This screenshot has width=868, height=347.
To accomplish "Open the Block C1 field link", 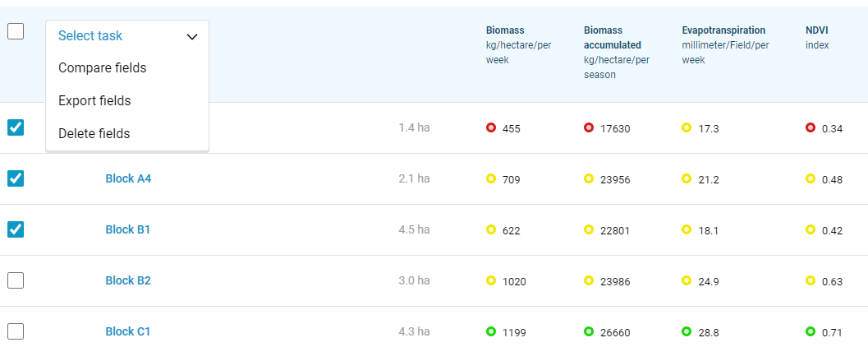I will click(x=128, y=331).
